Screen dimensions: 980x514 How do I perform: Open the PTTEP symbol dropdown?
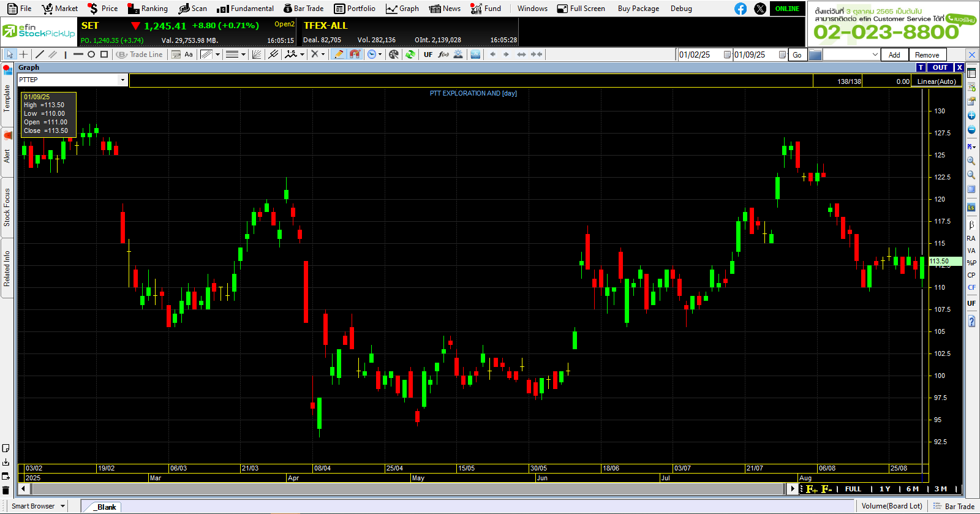point(123,80)
